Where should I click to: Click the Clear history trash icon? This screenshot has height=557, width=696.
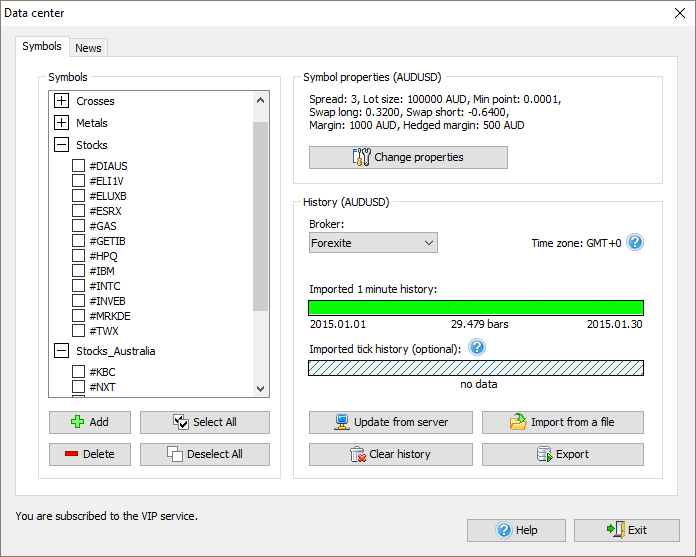[357, 454]
